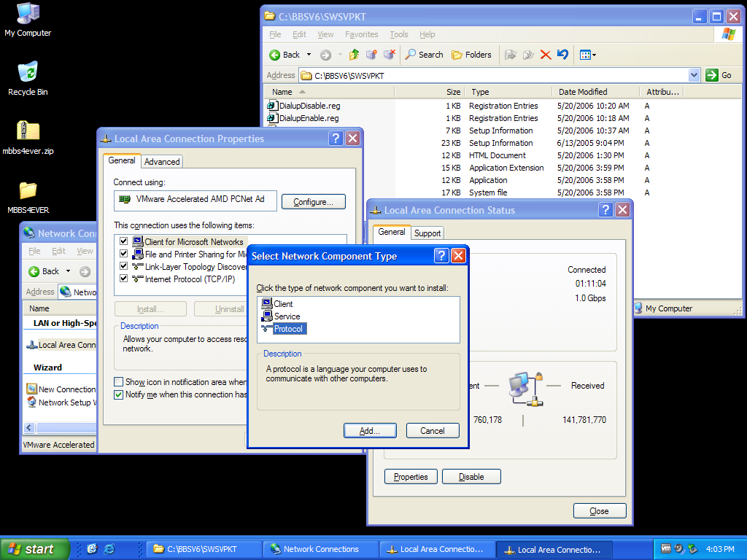Enable Show icon in notification area checkbox
This screenshot has height=560, width=747.
click(119, 382)
